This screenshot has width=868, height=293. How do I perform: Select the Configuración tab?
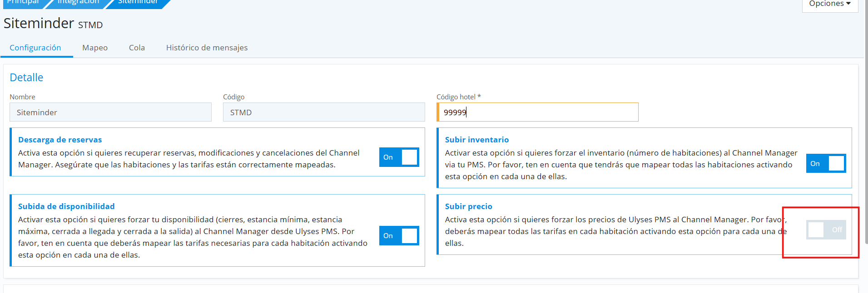coord(35,48)
